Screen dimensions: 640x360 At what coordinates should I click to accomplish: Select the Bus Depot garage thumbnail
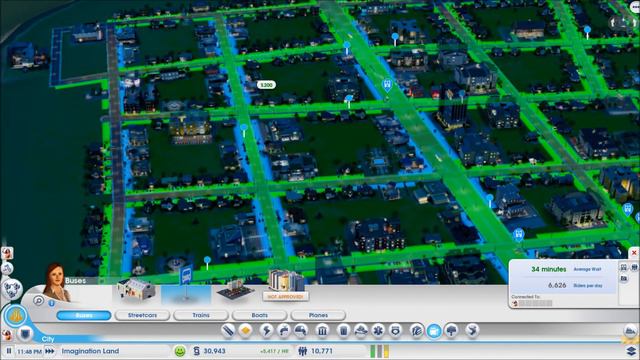136,289
